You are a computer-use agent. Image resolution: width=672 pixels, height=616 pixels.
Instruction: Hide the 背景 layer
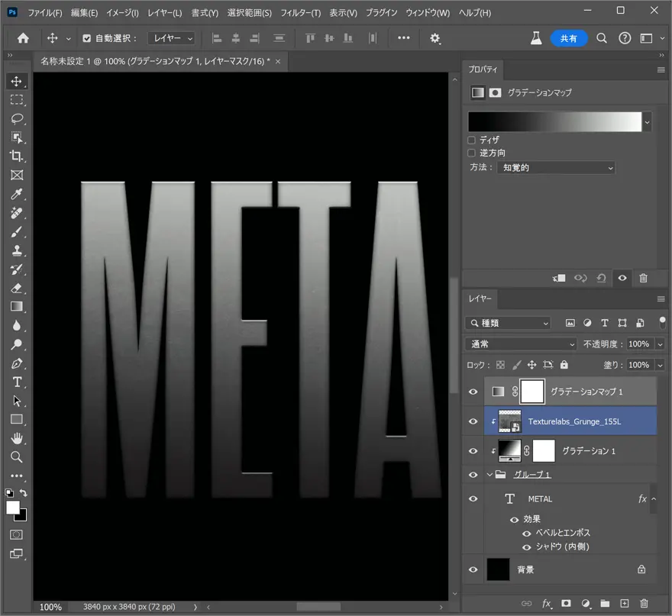click(473, 569)
